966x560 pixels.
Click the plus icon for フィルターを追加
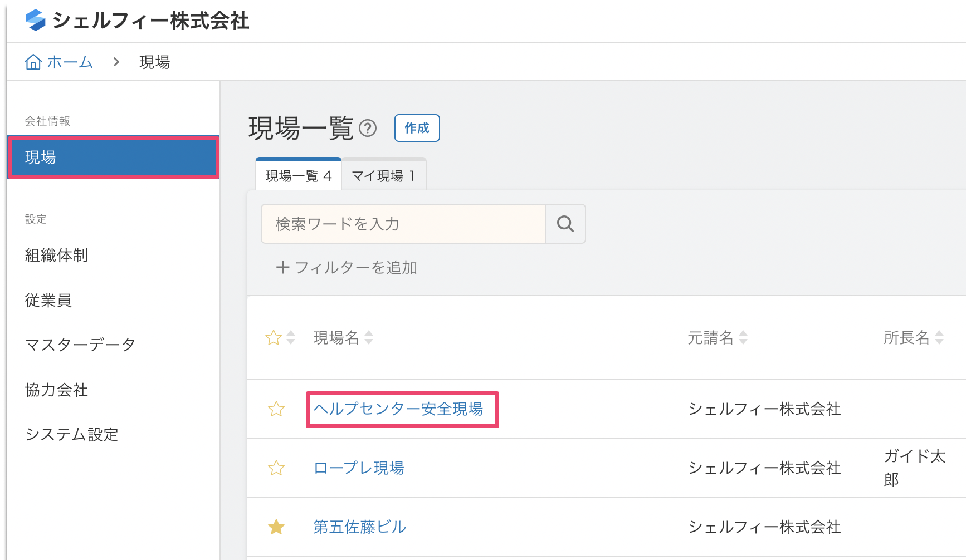(282, 268)
